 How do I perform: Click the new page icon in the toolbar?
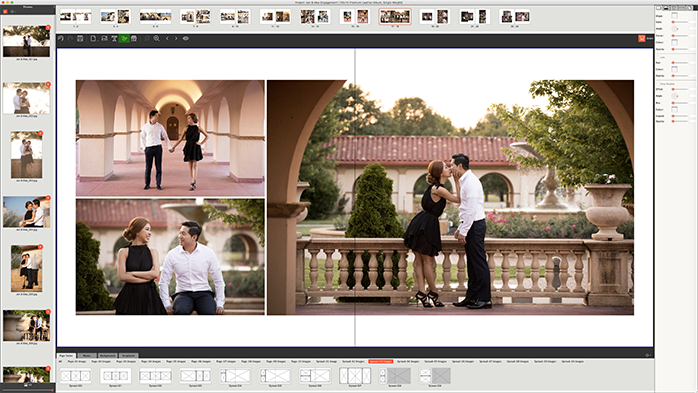pos(93,39)
